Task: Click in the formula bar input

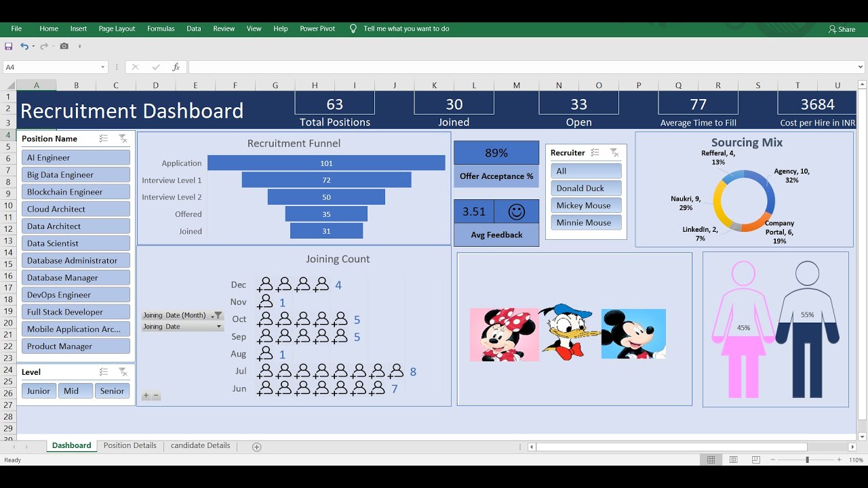Action: pyautogui.click(x=521, y=67)
